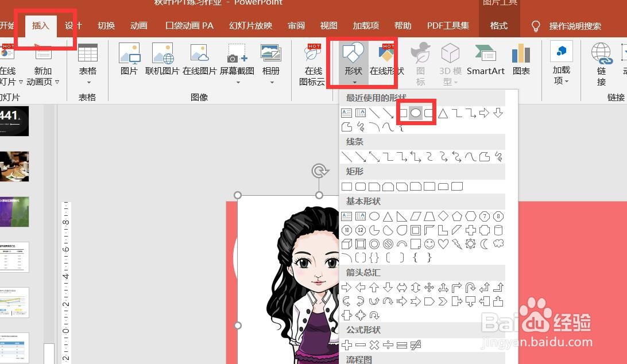The height and width of the screenshot is (364, 627).
Task: Open the PDF工具集 tab
Action: point(448,26)
